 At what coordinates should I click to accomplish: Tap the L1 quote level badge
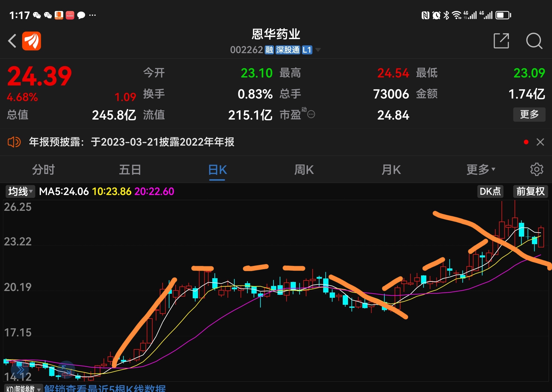tap(307, 50)
